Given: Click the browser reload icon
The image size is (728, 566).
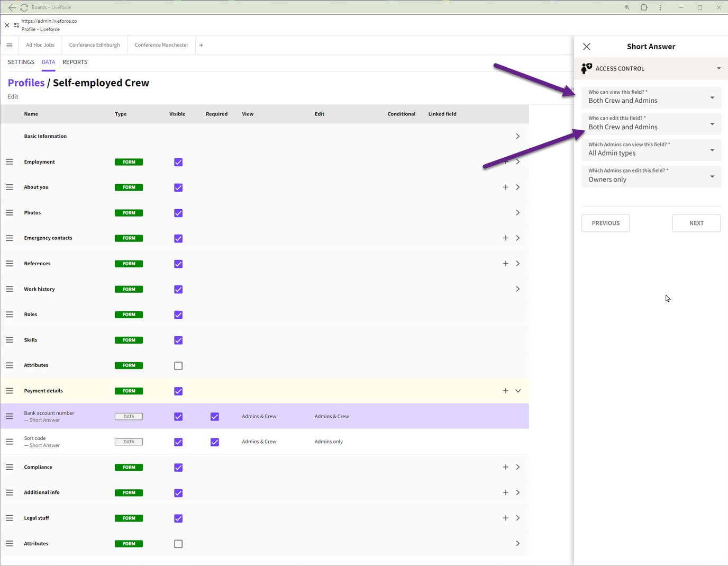Looking at the screenshot, I should [x=24, y=7].
